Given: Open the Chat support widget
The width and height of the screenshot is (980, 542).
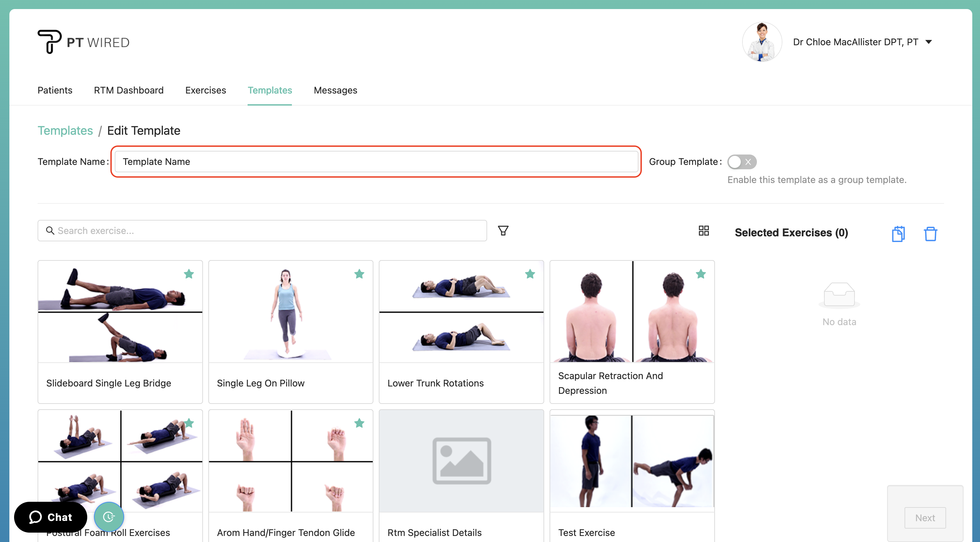Looking at the screenshot, I should pos(50,517).
